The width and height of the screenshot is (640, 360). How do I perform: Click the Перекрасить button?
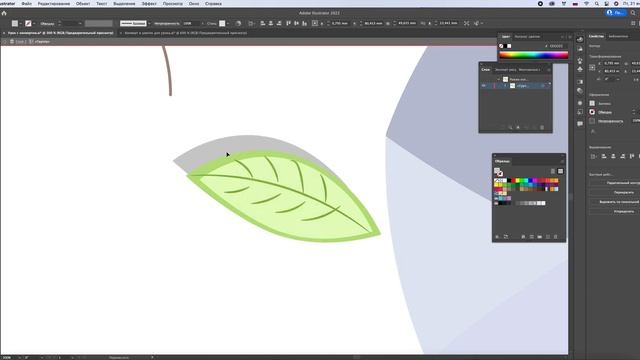tap(623, 192)
